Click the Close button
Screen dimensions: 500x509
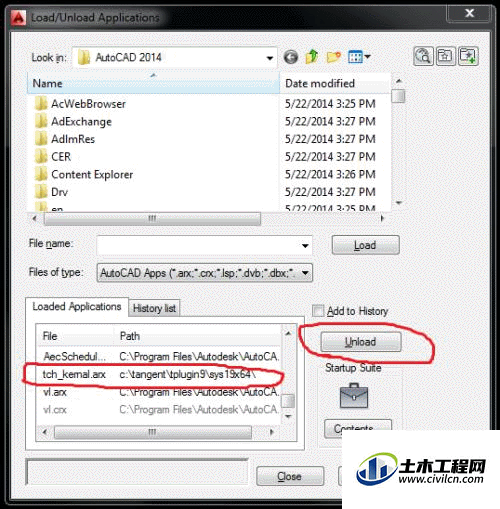click(290, 476)
